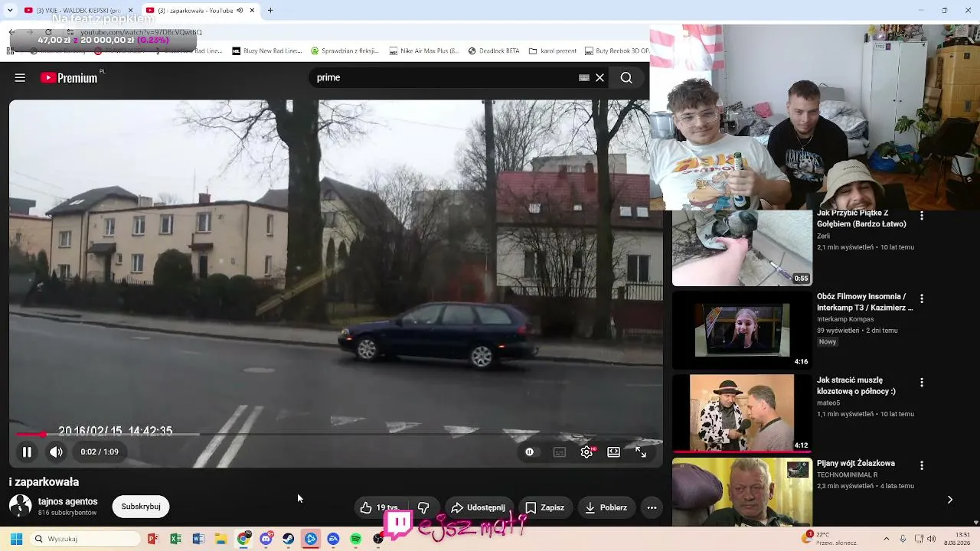Viewport: 980px width, 551px height.
Task: Open the "Jak stracić muszlę klozetową" video thumbnail
Action: coord(742,413)
